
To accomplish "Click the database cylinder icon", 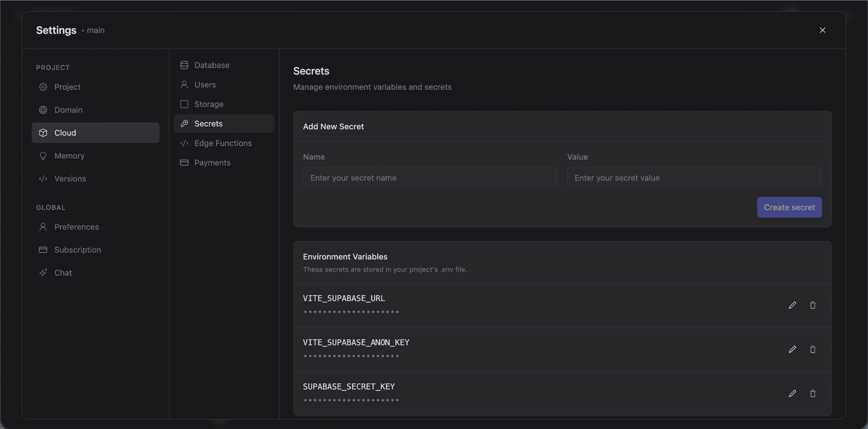I will (x=184, y=65).
